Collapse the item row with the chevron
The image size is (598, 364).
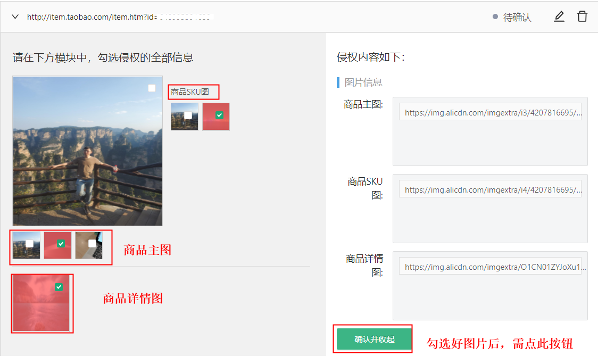point(15,17)
